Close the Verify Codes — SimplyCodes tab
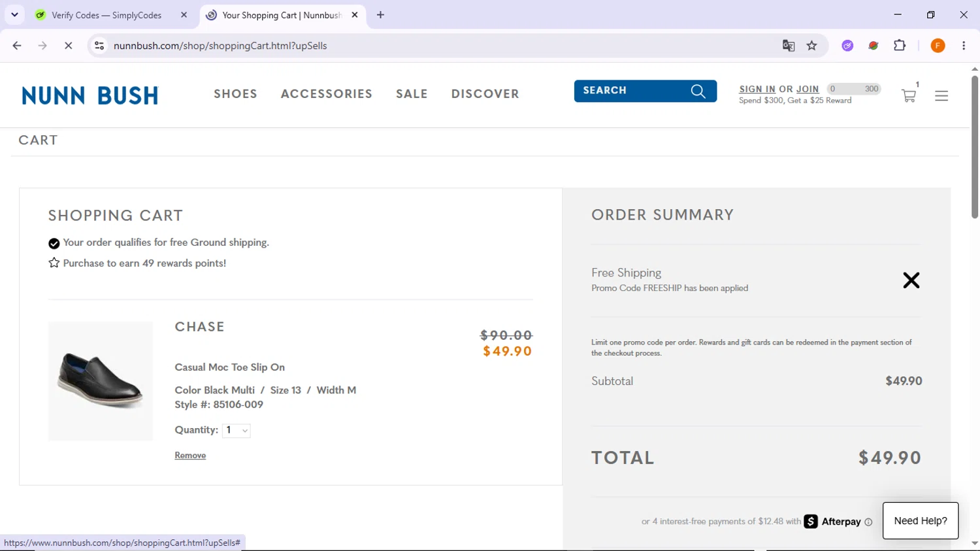Screen dimensions: 980x551 tap(184, 15)
